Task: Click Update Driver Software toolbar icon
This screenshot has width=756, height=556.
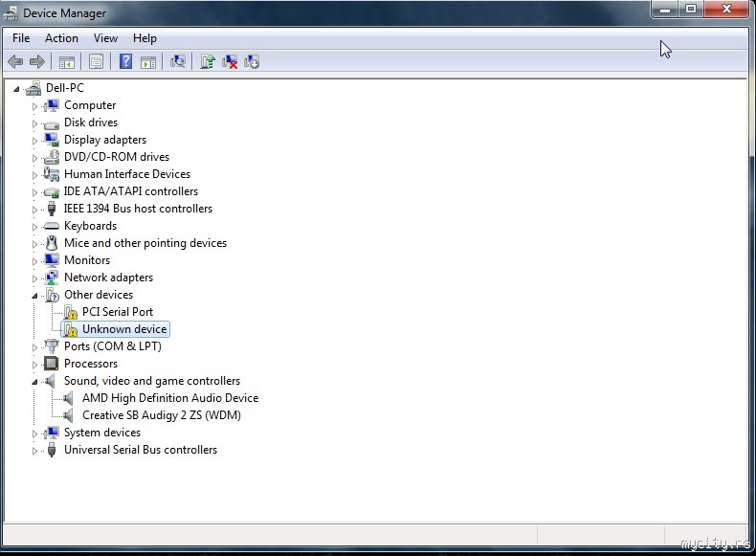Action: (x=208, y=61)
